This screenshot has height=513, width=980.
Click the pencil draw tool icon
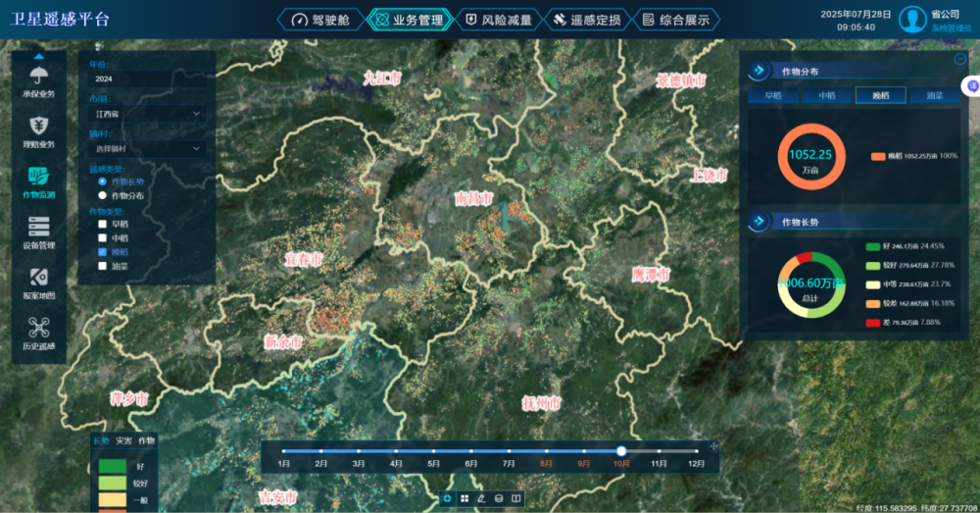(x=481, y=498)
